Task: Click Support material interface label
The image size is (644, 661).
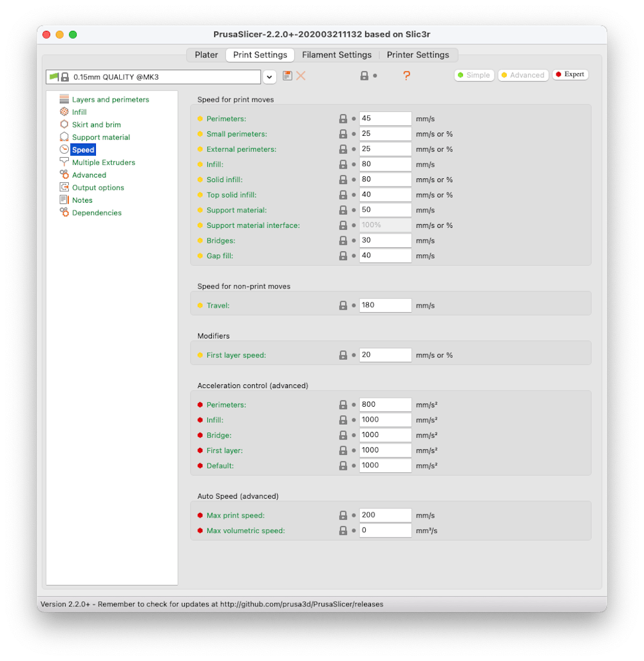Action: [x=253, y=225]
